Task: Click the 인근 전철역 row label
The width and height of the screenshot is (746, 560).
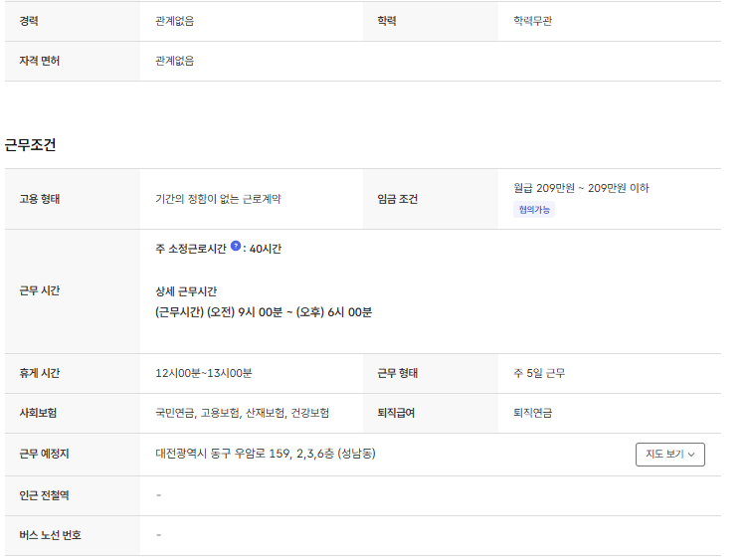Action: click(x=44, y=495)
